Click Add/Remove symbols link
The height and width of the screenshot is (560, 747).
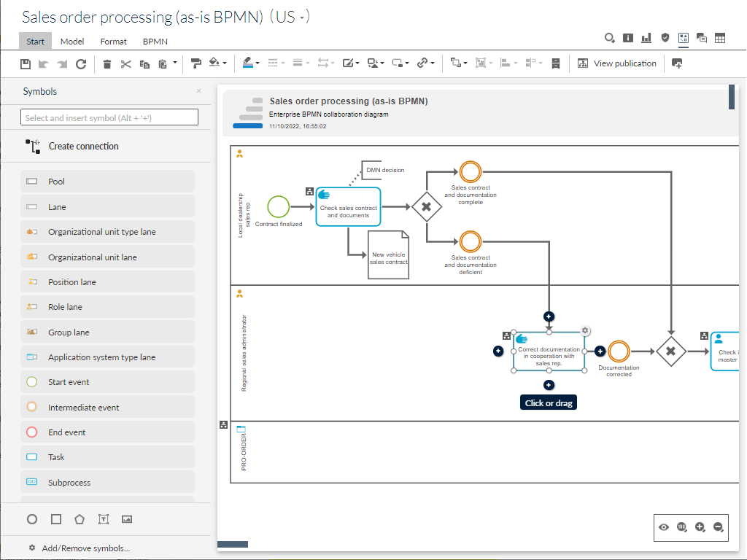(85, 548)
